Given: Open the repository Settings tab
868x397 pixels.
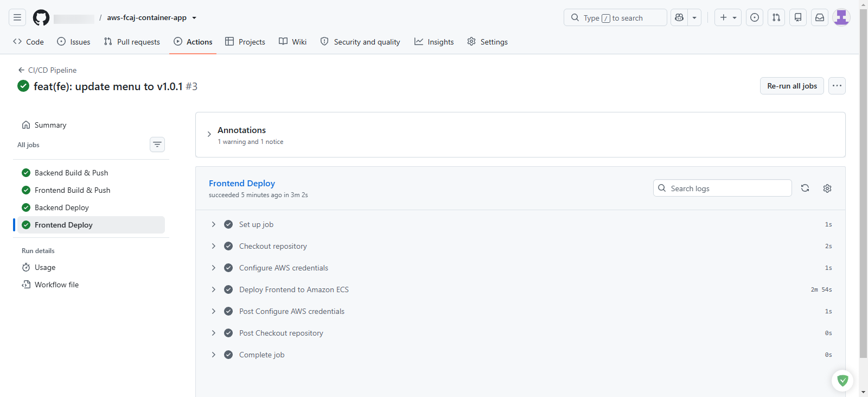Looking at the screenshot, I should [488, 42].
